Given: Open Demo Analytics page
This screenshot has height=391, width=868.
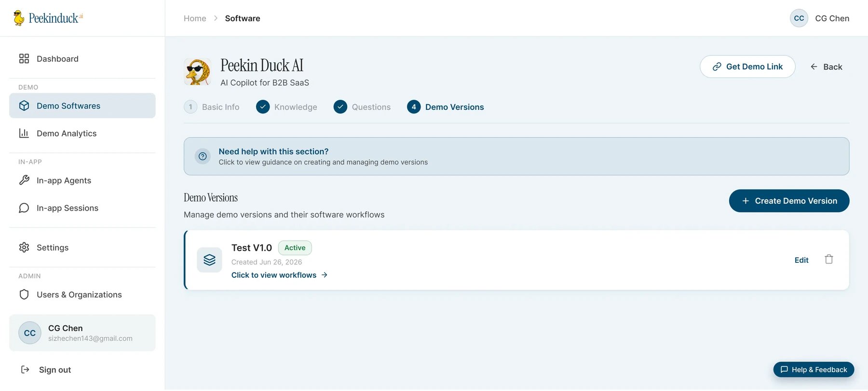Looking at the screenshot, I should (82, 134).
